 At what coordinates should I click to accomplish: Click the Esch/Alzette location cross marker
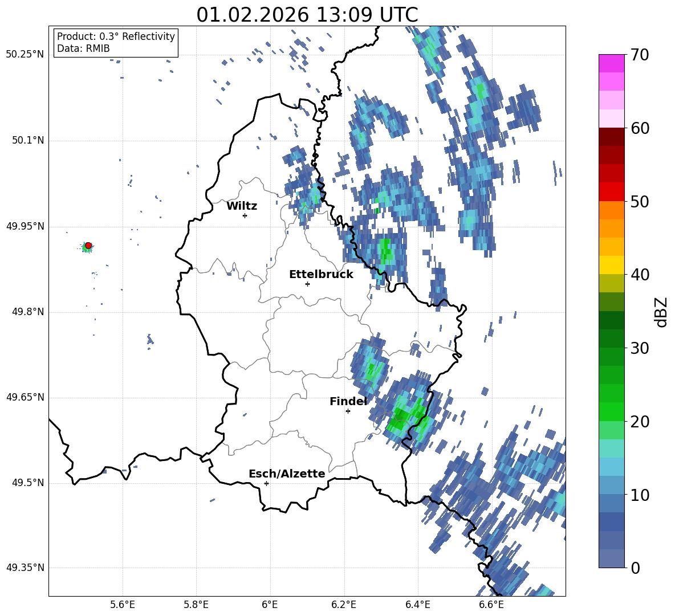coord(266,483)
